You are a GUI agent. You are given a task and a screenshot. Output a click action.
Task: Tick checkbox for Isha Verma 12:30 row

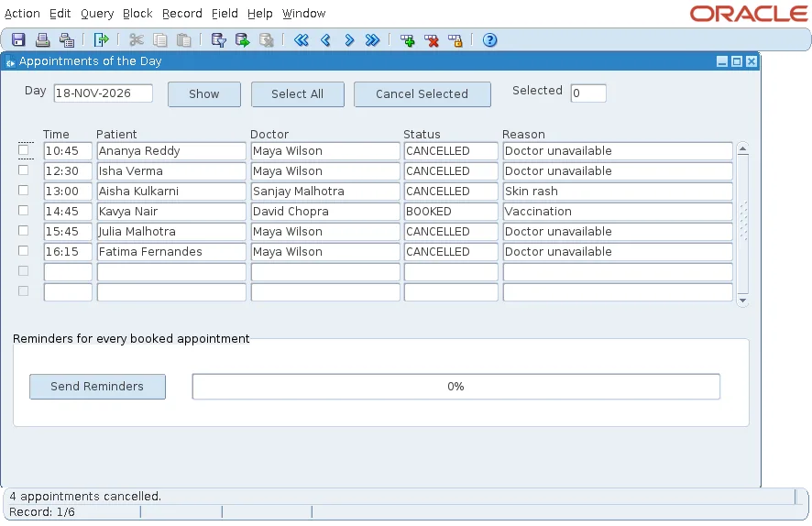pyautogui.click(x=23, y=170)
